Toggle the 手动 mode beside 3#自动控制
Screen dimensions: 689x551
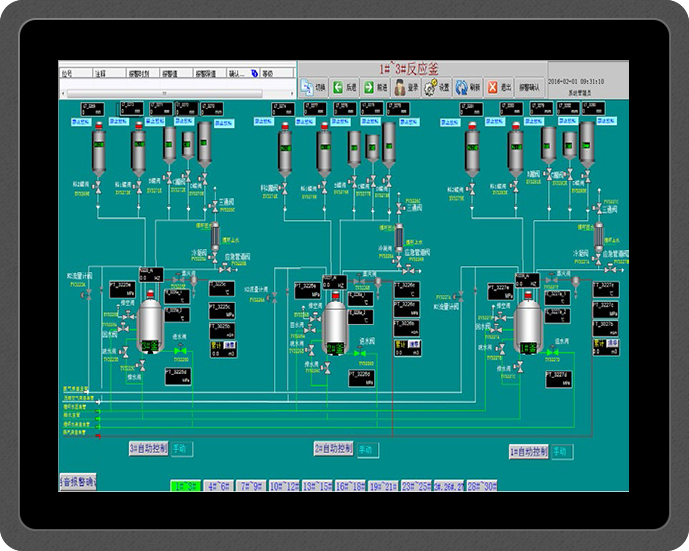click(x=181, y=449)
